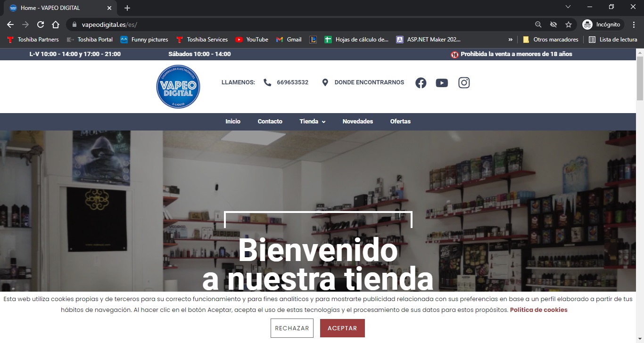
Task: Open the YouTube channel icon in header
Action: (442, 83)
